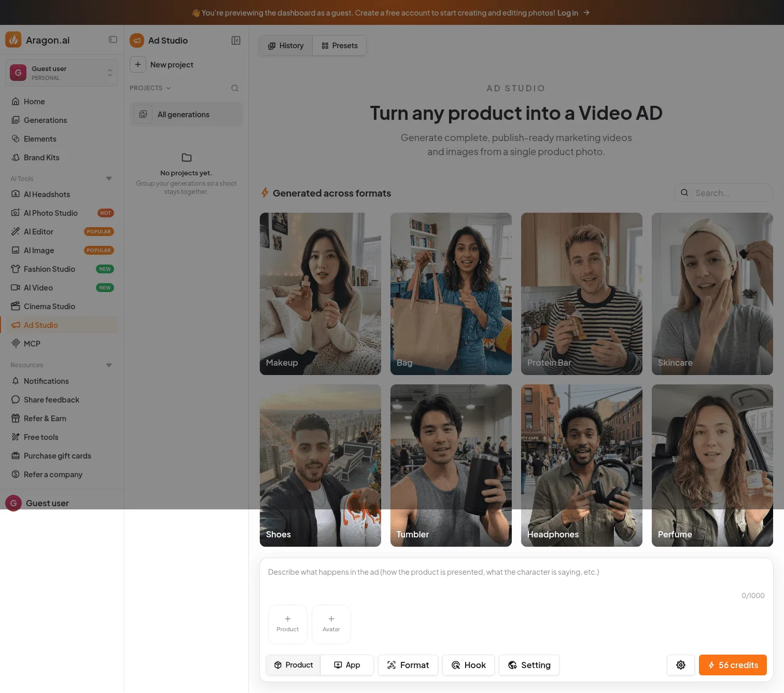Collapse the main sidebar panel icon

(113, 40)
